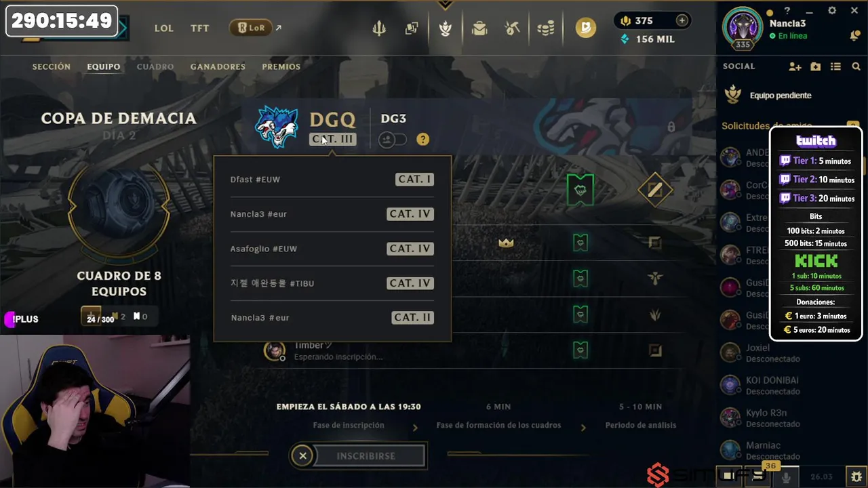Open the loot chest icon in top bar
Viewport: 868px width, 488px height.
pyautogui.click(x=479, y=28)
